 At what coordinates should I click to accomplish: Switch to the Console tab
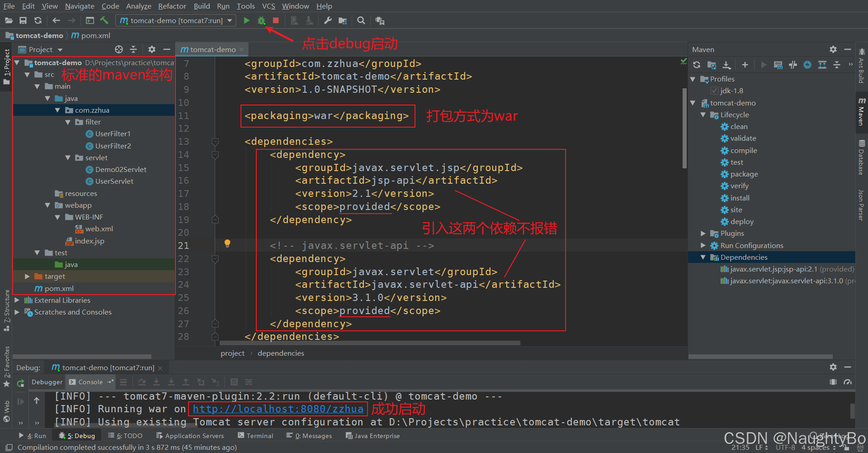click(x=90, y=382)
